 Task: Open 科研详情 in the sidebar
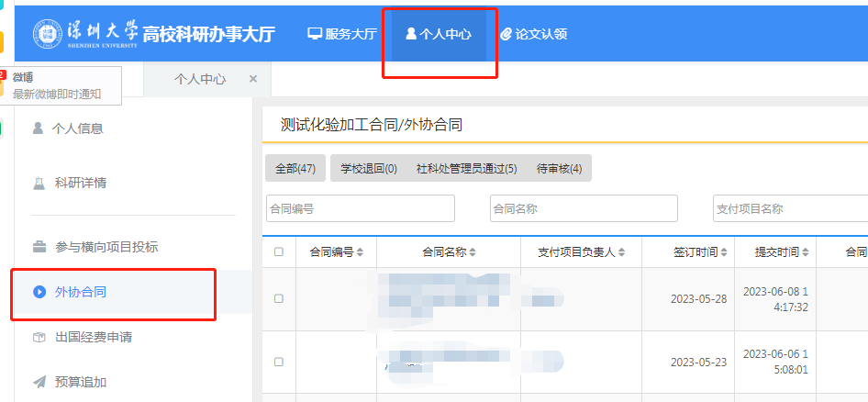tap(81, 183)
